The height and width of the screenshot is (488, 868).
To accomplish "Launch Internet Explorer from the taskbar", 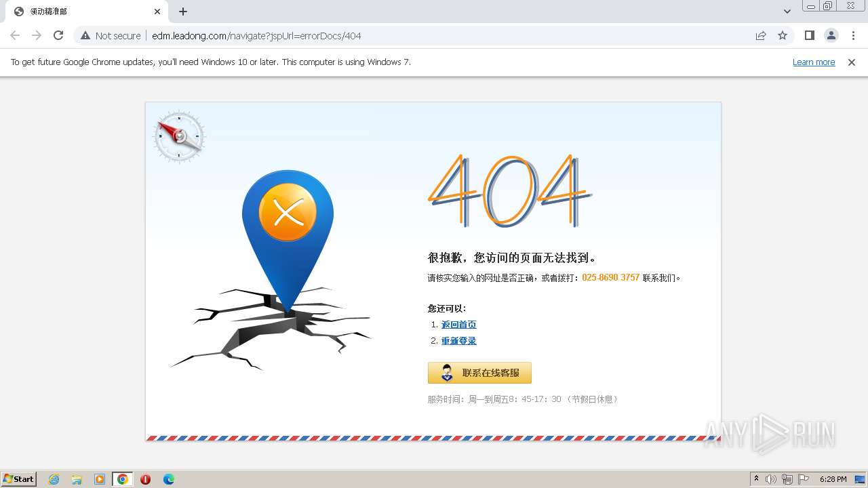I will click(x=54, y=479).
